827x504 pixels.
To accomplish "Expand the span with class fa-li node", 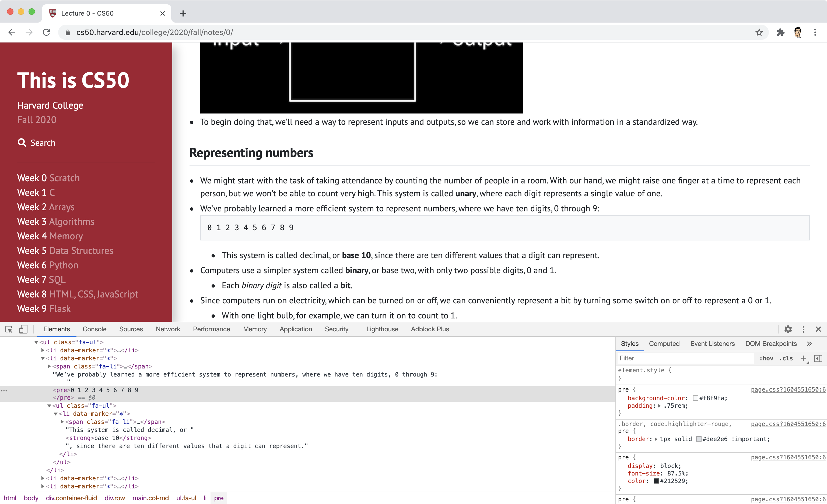I will [49, 366].
